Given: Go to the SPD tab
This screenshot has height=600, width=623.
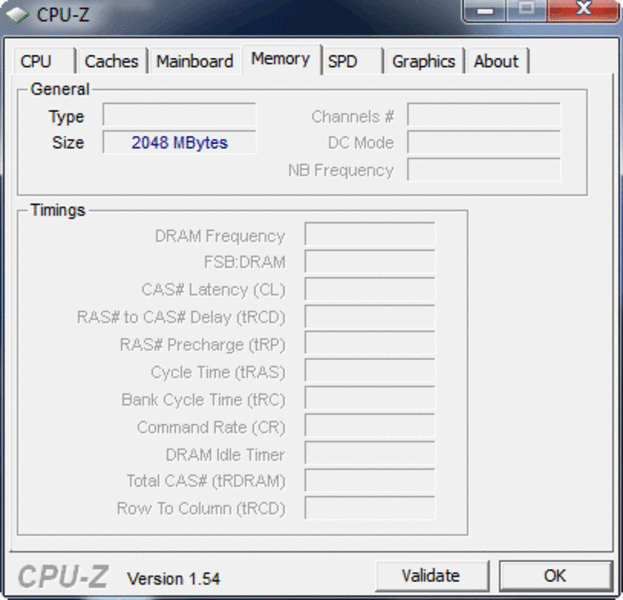Looking at the screenshot, I should coord(352,61).
